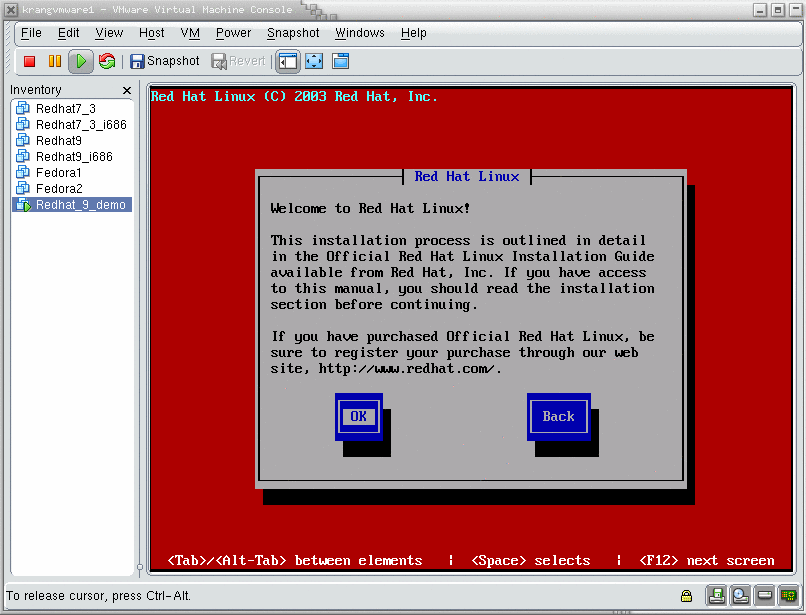Click the quick switch window icon
The width and height of the screenshot is (806, 615).
tap(340, 61)
